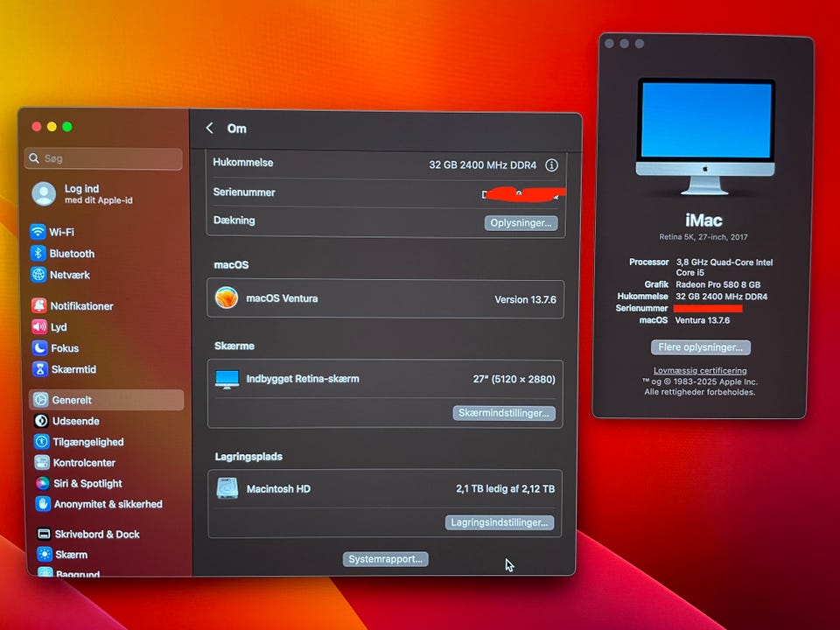Click the 32 GB 2400 MHz DDR4 value
This screenshot has height=630, width=840.
click(482, 165)
